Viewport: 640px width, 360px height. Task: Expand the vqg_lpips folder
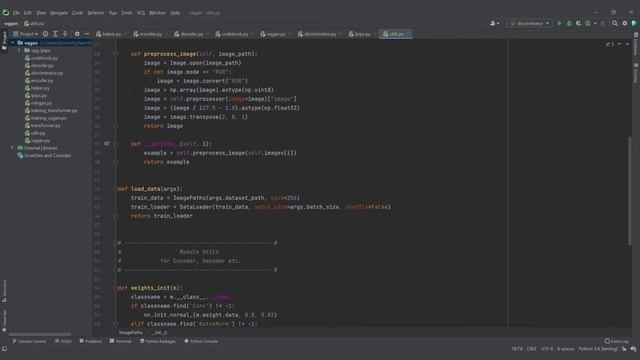coord(19,51)
